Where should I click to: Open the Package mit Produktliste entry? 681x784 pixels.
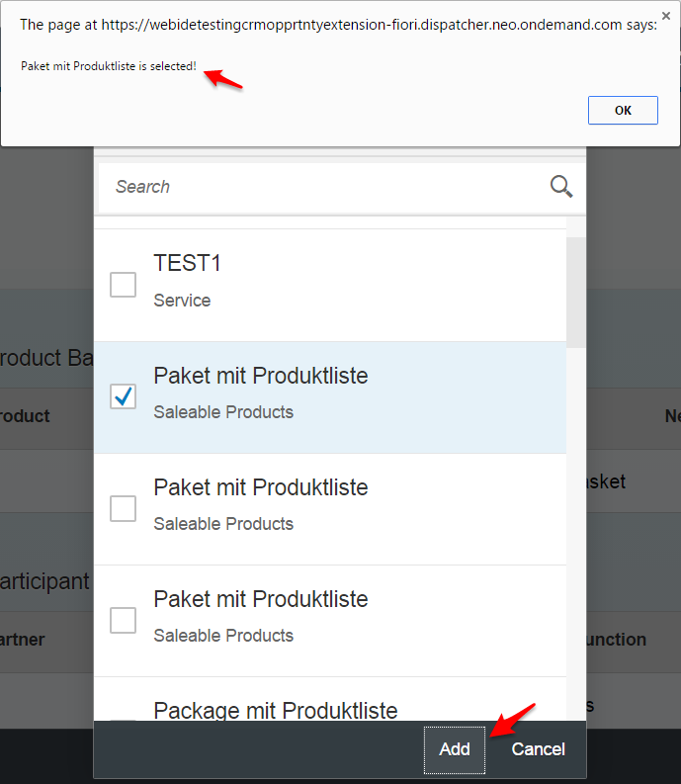pyautogui.click(x=276, y=710)
